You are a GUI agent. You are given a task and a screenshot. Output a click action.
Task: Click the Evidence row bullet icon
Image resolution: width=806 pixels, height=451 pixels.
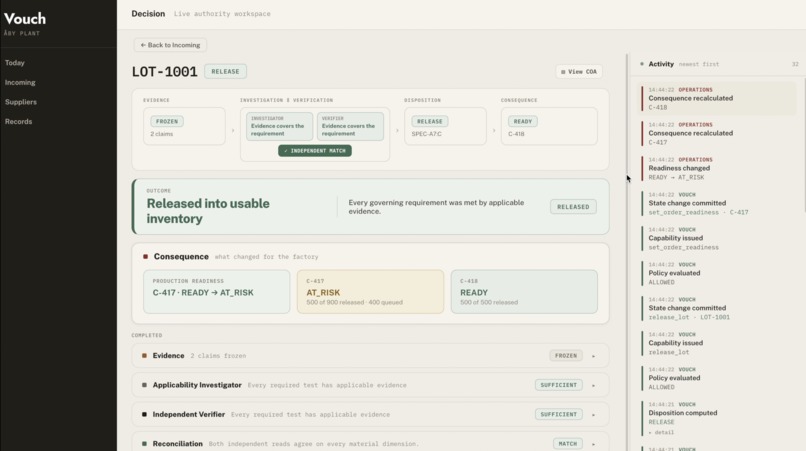144,356
